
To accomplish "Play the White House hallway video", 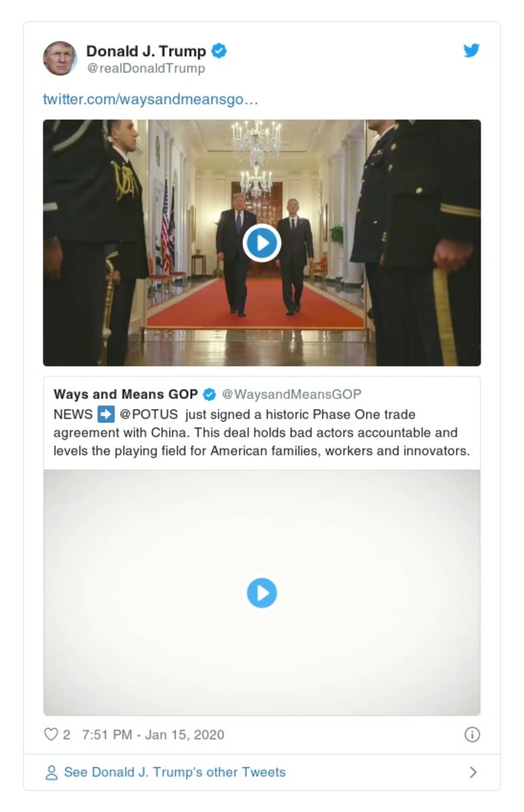I will click(262, 242).
